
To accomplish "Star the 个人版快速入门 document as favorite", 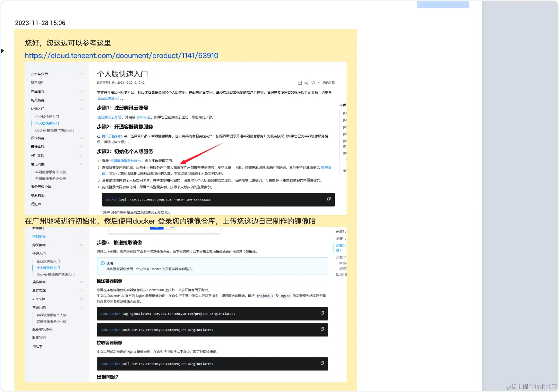I will 313,82.
